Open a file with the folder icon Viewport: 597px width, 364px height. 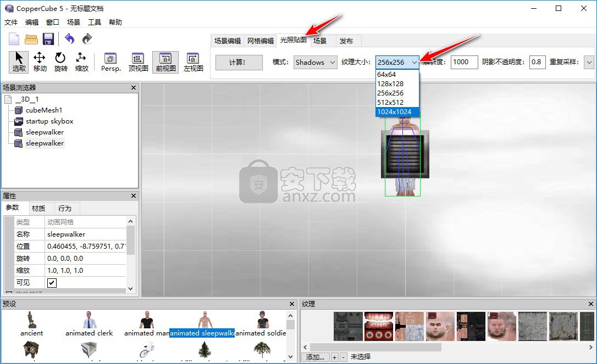tap(31, 39)
